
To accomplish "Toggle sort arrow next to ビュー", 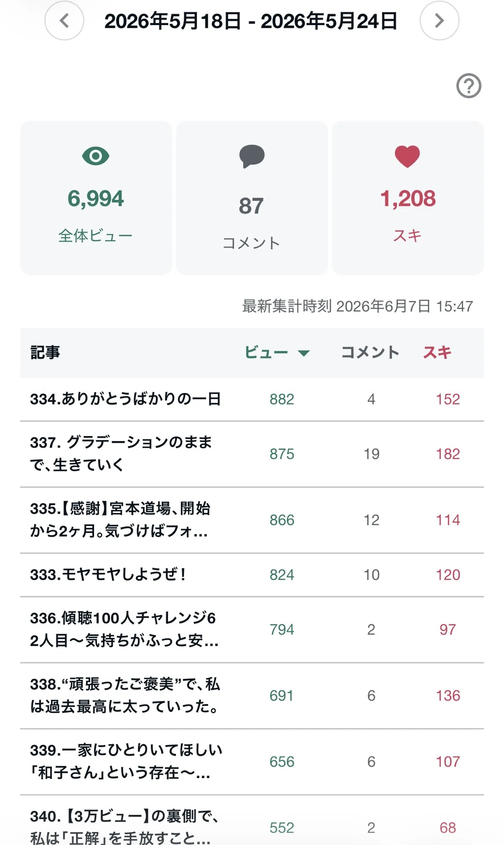I will tap(304, 353).
